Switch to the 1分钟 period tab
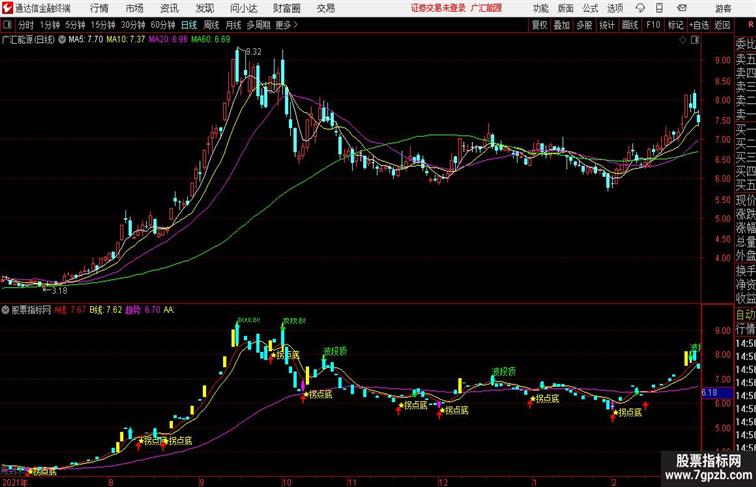756x487 pixels. click(49, 25)
